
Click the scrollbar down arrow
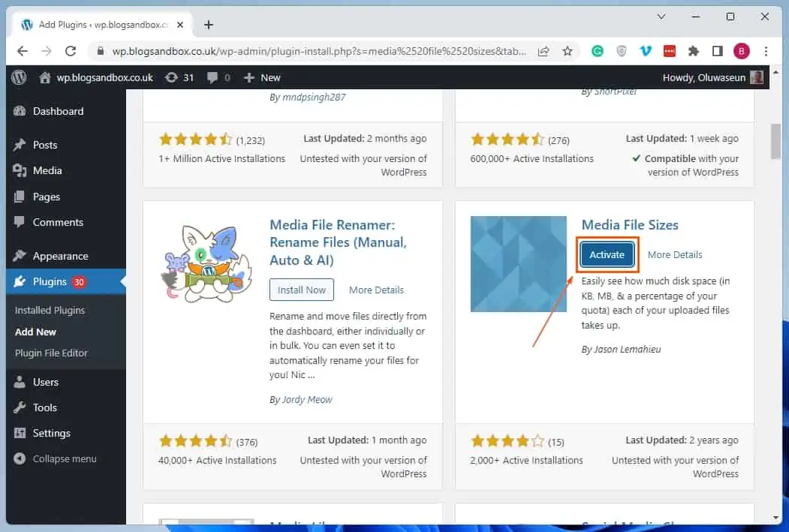(775, 518)
